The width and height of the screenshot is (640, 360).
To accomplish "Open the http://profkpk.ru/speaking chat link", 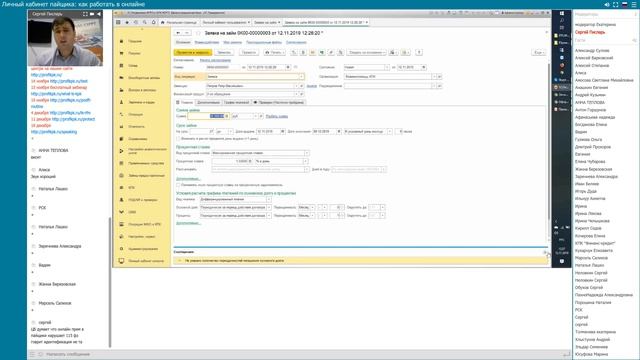I will point(53,132).
